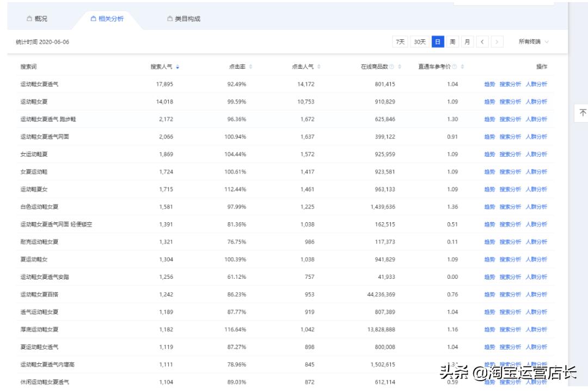Switch to 月 monthly view
Viewport: 588px width, 391px height.
pyautogui.click(x=467, y=41)
